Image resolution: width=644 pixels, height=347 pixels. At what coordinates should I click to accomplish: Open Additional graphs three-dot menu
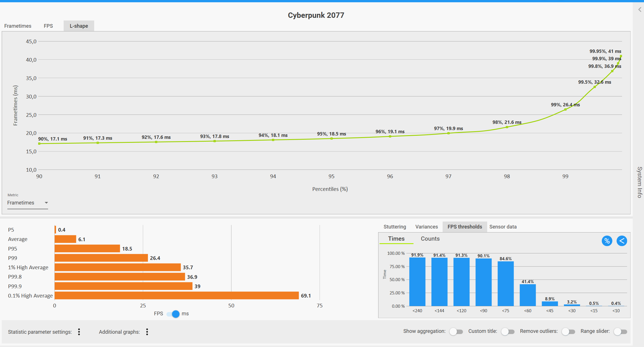(147, 332)
